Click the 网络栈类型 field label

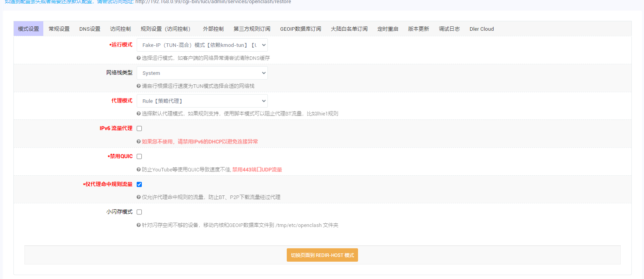tap(119, 73)
